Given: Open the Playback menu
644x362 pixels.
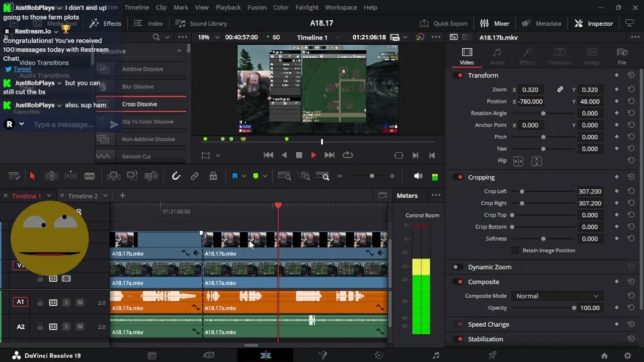Looking at the screenshot, I should coord(228,8).
